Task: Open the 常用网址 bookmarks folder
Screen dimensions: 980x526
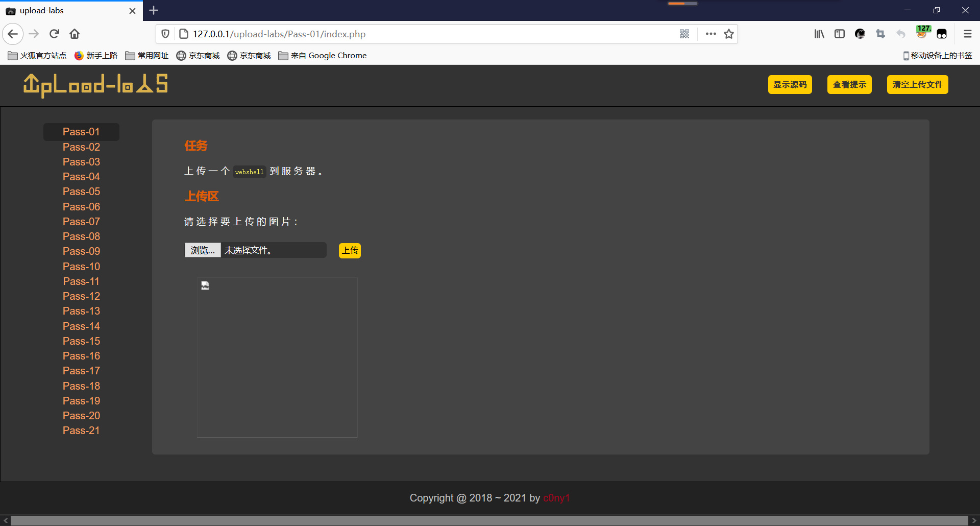Action: tap(147, 55)
